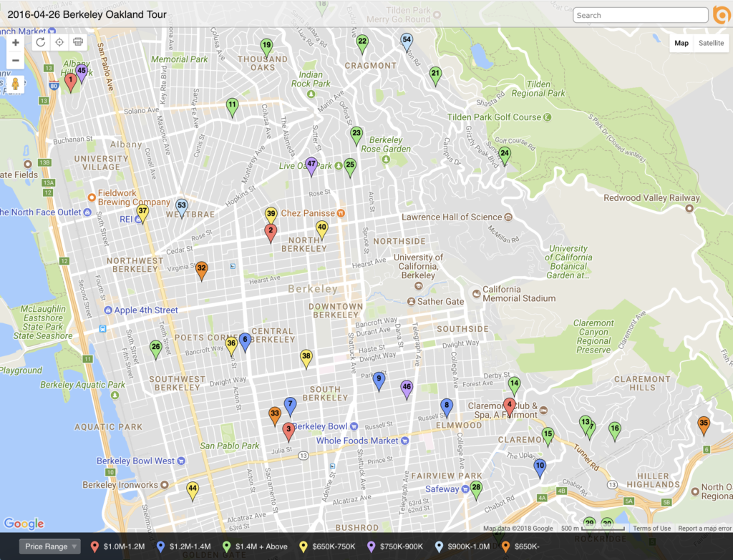Select blue map pin 9
The image size is (733, 560).
click(x=379, y=381)
